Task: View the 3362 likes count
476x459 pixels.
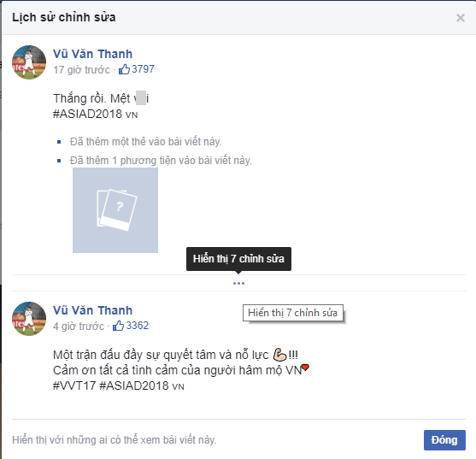Action: (x=138, y=326)
